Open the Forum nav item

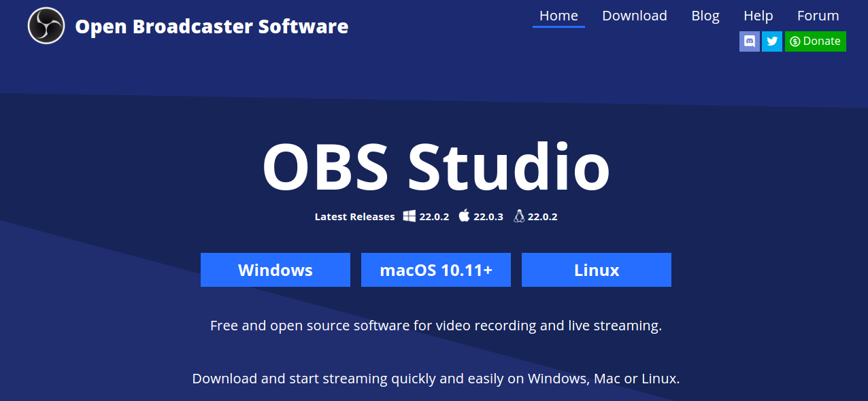pyautogui.click(x=818, y=16)
